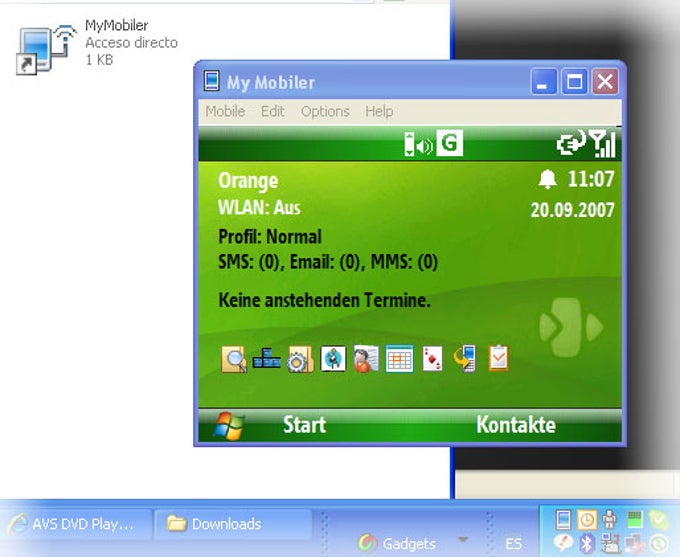The width and height of the screenshot is (680, 557).
Task: Click the date 20.09.2007
Action: click(572, 210)
